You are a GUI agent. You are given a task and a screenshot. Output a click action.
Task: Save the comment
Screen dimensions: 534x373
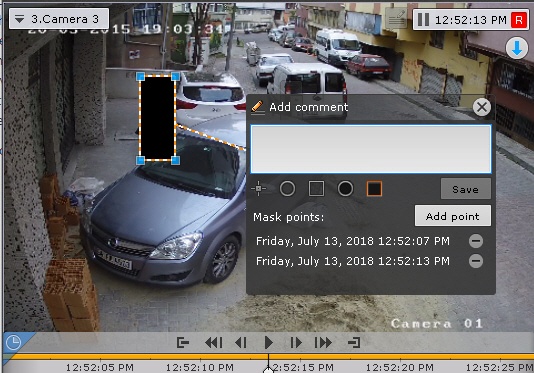click(466, 189)
